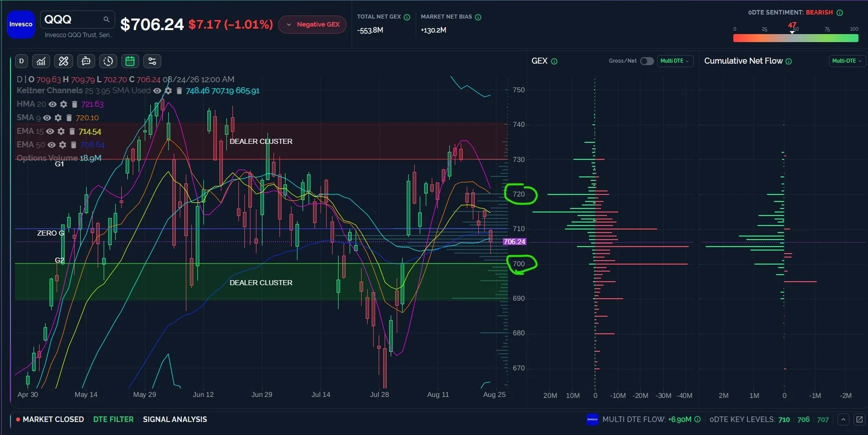The width and height of the screenshot is (868, 435).
Task: Click the -553.8M Total Net GEX value
Action: point(370,30)
